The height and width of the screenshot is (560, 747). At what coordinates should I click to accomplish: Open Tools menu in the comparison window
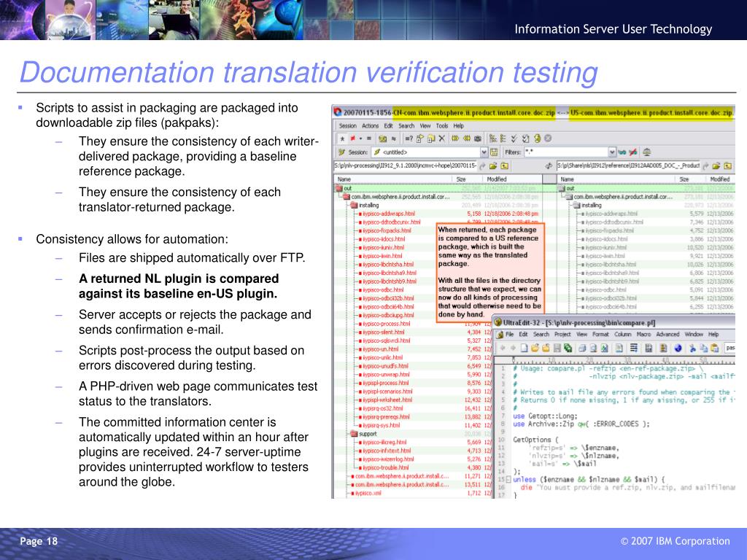[442, 125]
